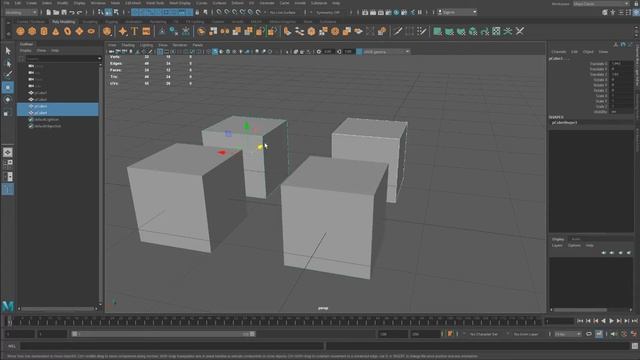640x360 pixels.
Task: Toggle the playback loop button
Action: (x=589, y=333)
